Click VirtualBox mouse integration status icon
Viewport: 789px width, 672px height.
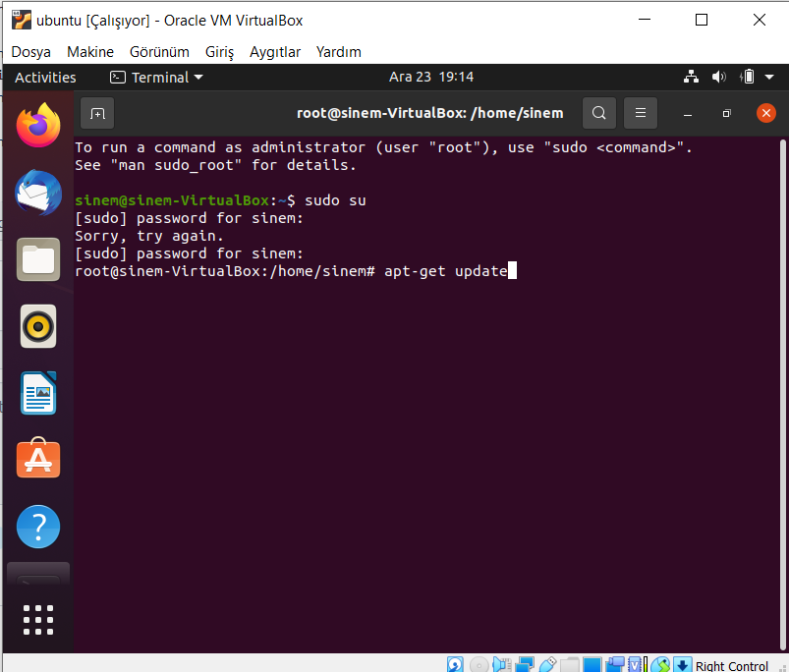(x=660, y=664)
